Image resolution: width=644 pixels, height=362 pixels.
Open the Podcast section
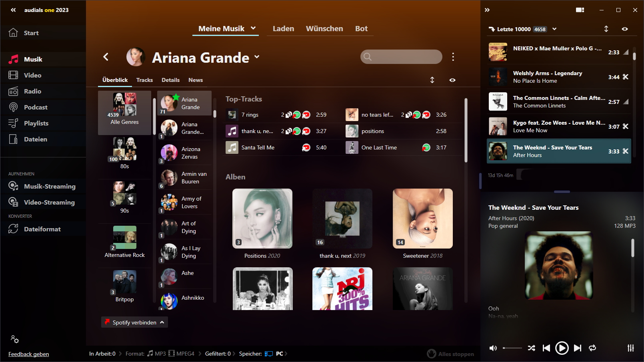tap(43, 107)
